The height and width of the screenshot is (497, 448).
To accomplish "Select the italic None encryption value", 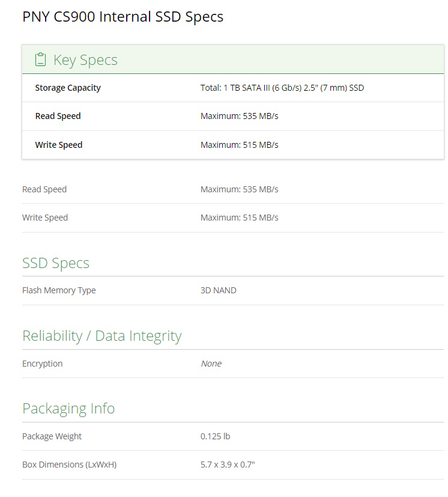I will tap(211, 364).
